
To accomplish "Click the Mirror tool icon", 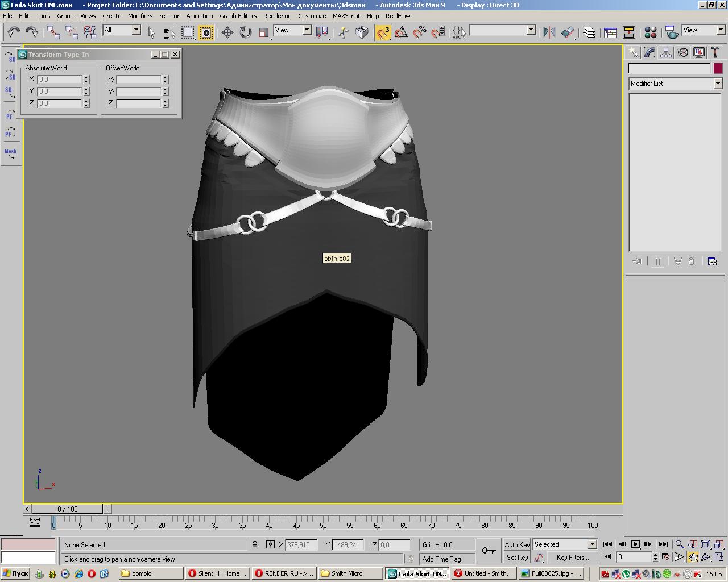I will click(549, 32).
